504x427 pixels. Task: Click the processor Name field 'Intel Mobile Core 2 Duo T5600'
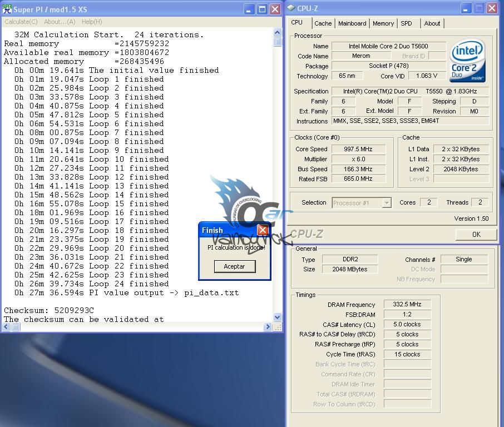[389, 46]
